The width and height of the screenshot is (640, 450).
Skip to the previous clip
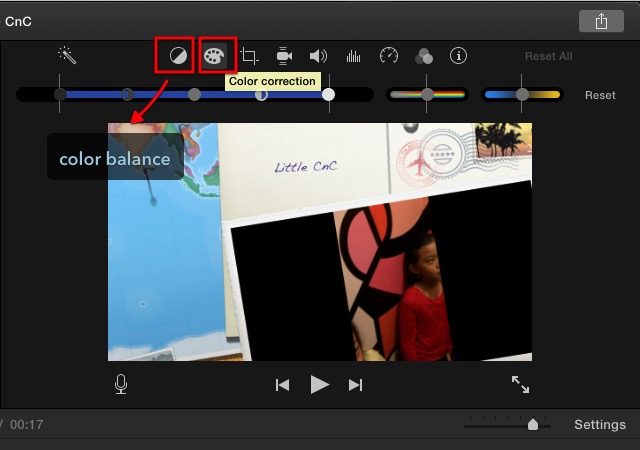tap(283, 384)
